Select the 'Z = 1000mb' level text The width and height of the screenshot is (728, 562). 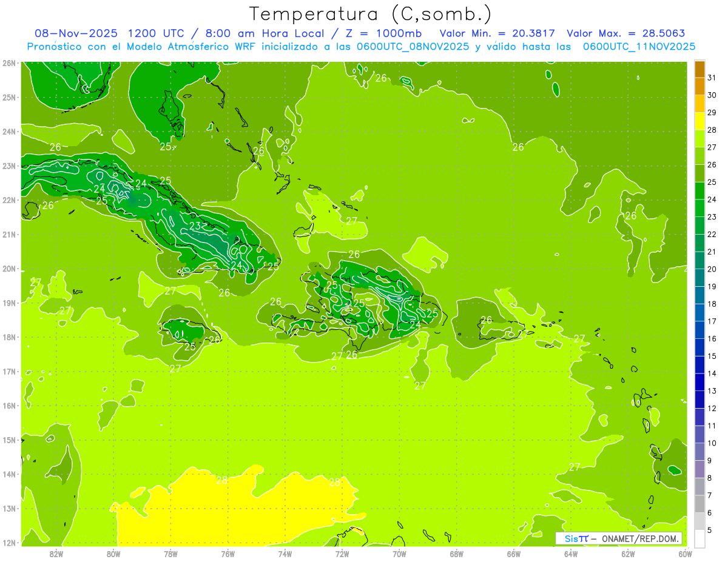point(384,33)
